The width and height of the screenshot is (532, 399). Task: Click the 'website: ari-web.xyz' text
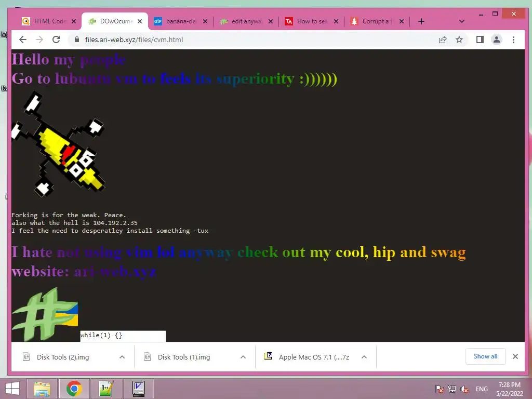pyautogui.click(x=84, y=271)
